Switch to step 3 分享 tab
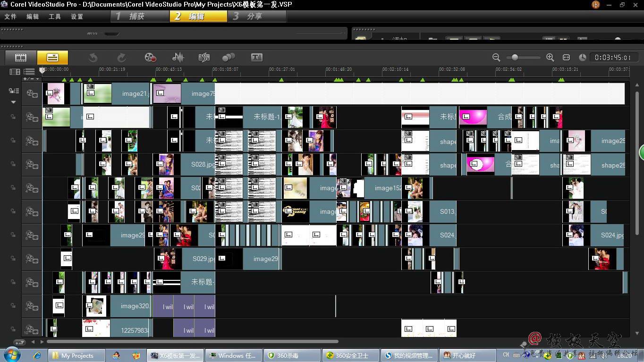644x362 pixels. tap(257, 16)
